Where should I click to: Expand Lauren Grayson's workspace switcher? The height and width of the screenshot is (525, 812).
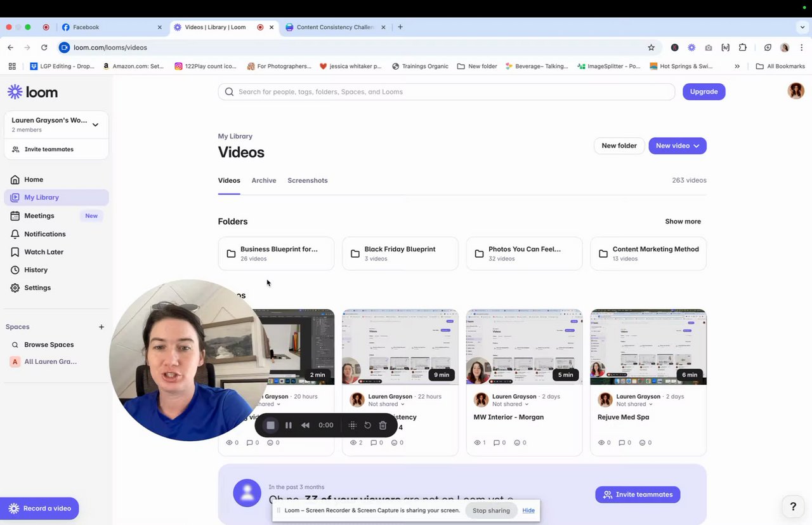(x=56, y=124)
